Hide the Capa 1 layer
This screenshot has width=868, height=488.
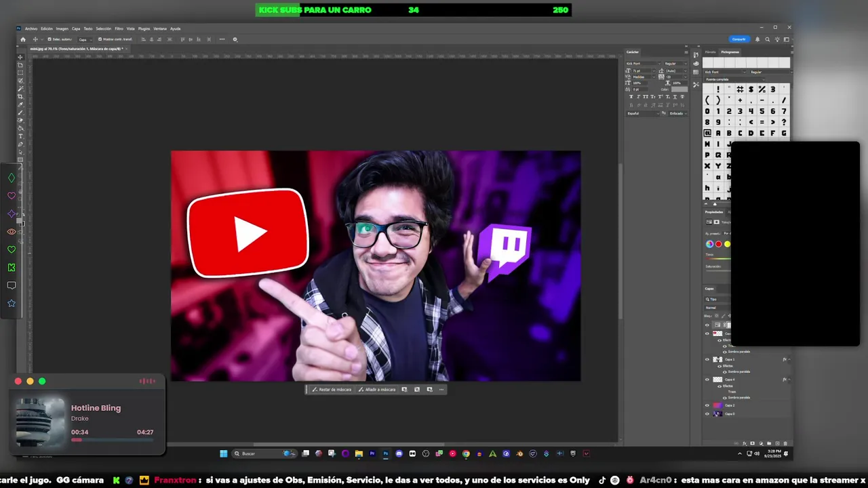(x=707, y=359)
